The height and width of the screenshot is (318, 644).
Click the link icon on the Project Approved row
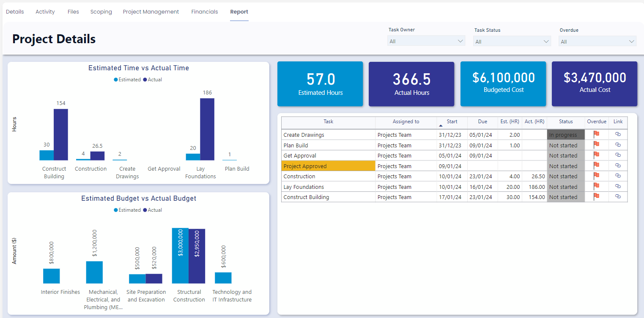618,166
